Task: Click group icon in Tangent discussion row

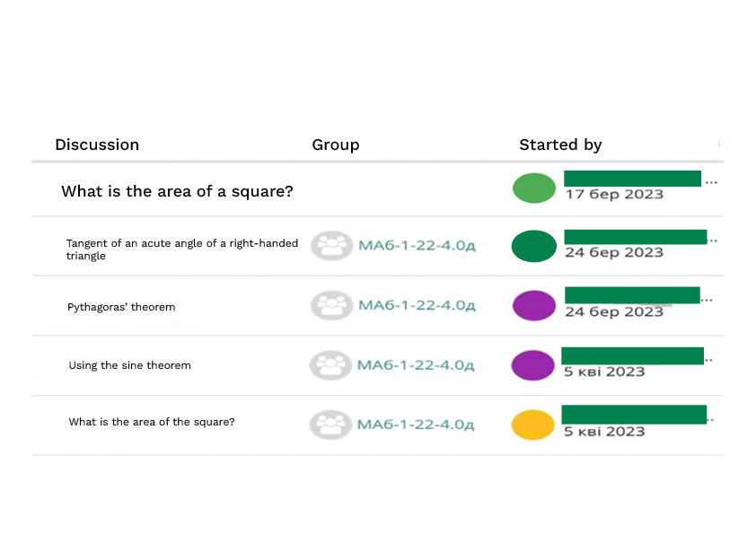Action: (332, 246)
